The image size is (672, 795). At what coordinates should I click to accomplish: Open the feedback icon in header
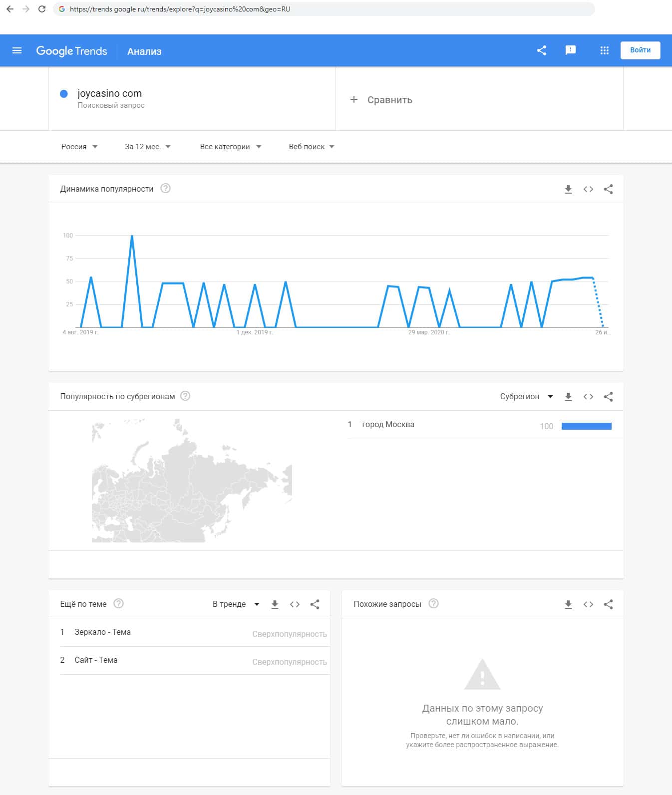[x=570, y=50]
